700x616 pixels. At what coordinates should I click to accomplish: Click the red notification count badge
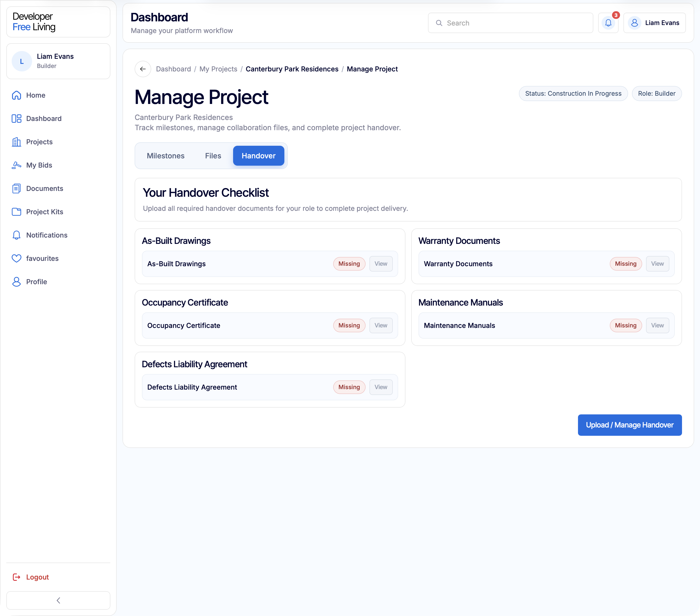[616, 15]
